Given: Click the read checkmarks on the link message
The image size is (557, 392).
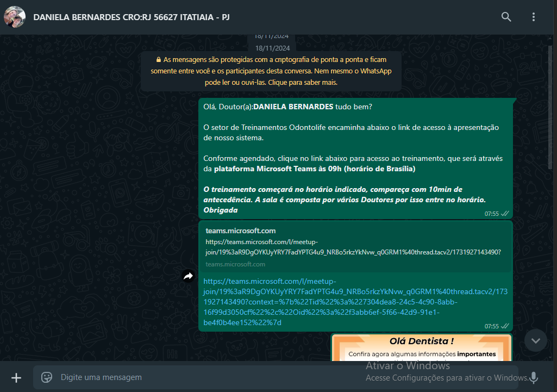Looking at the screenshot, I should 505,326.
